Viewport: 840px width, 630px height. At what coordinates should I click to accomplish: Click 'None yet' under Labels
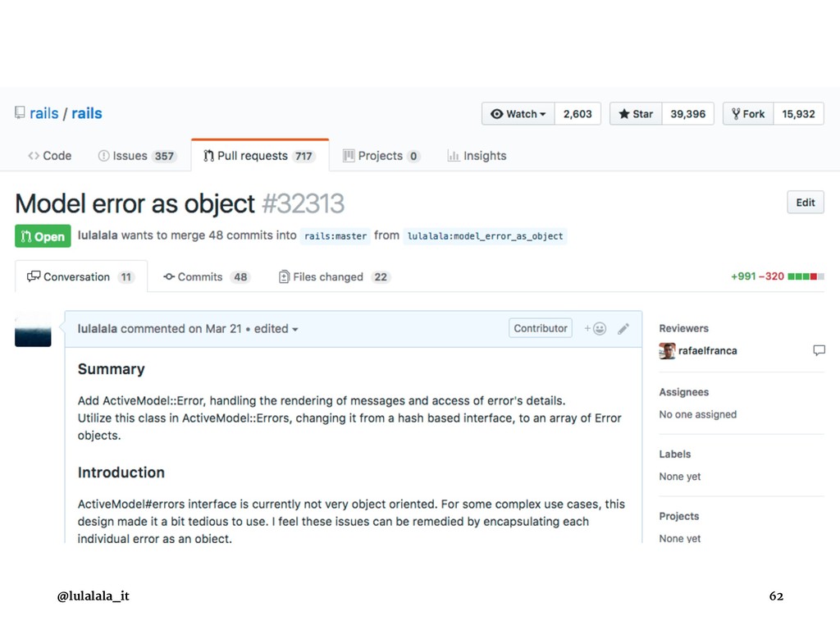coord(680,477)
